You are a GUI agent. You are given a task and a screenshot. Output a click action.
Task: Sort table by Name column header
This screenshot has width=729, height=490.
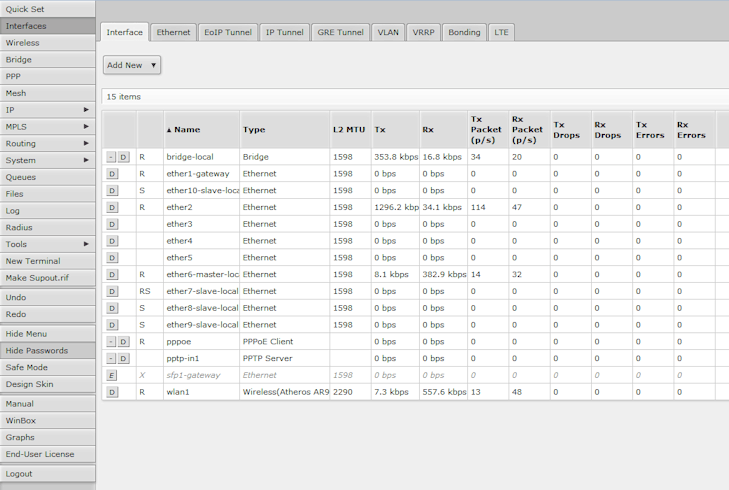coord(201,130)
